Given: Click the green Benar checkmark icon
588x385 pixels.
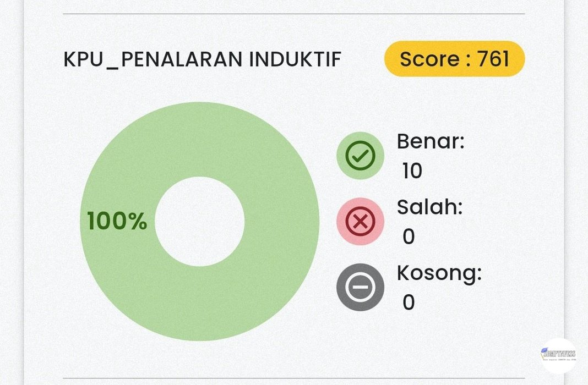Looking at the screenshot, I should coord(360,156).
